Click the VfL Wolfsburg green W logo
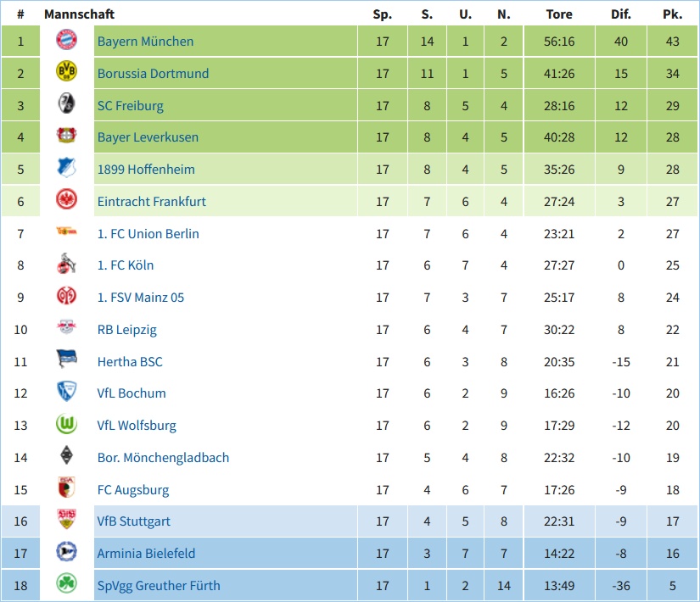 pos(66,423)
